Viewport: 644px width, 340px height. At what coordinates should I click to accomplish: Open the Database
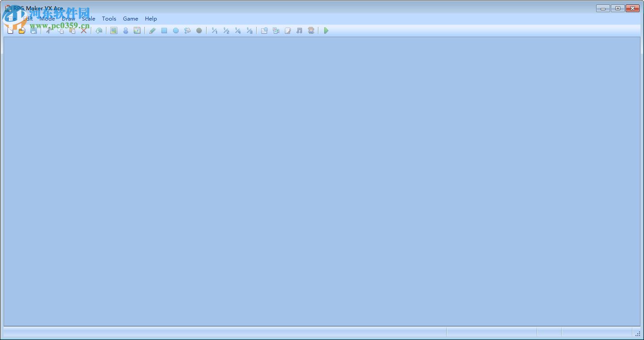pos(264,30)
